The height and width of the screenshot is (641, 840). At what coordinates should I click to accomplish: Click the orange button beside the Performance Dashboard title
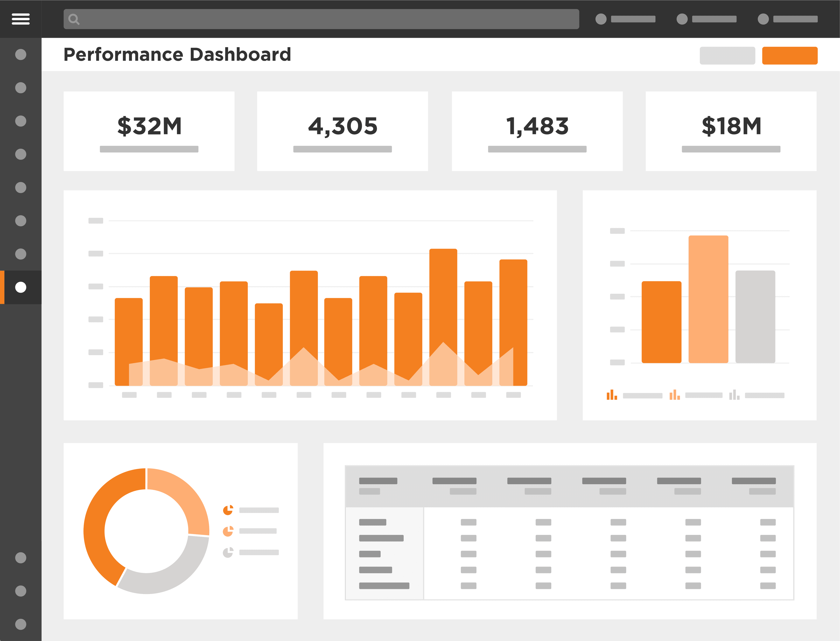tap(790, 56)
